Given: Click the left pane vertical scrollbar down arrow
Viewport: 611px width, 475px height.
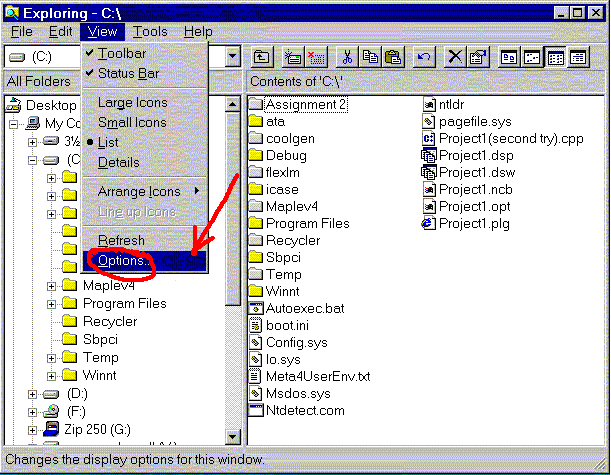Looking at the screenshot, I should [x=233, y=437].
